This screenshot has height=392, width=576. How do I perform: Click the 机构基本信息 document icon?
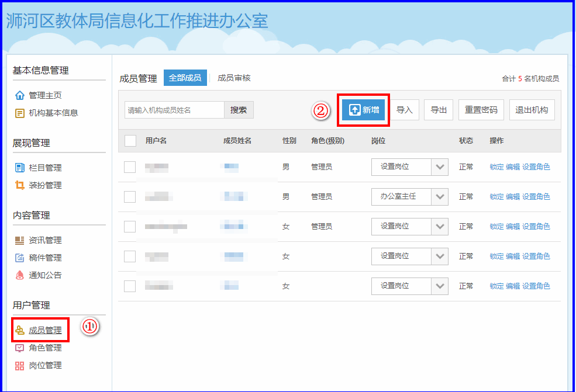(x=20, y=113)
